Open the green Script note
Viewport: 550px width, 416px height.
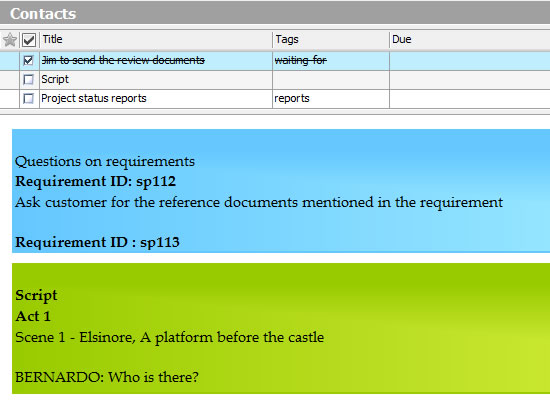(281, 328)
